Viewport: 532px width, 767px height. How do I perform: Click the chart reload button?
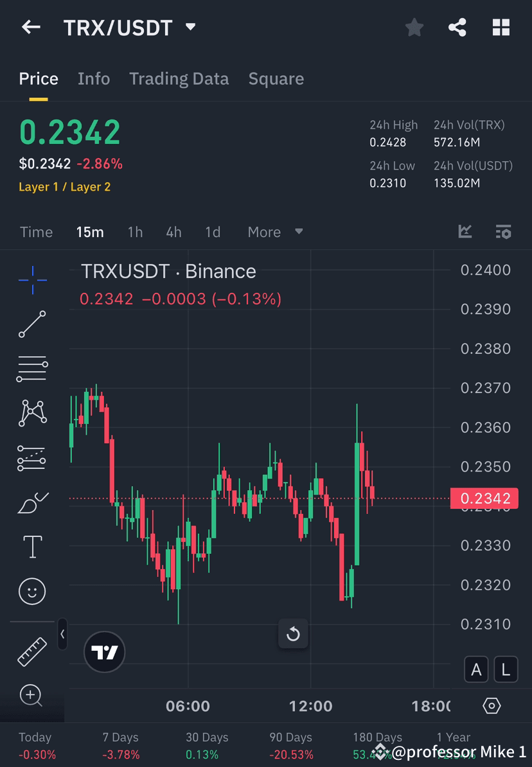(x=293, y=634)
